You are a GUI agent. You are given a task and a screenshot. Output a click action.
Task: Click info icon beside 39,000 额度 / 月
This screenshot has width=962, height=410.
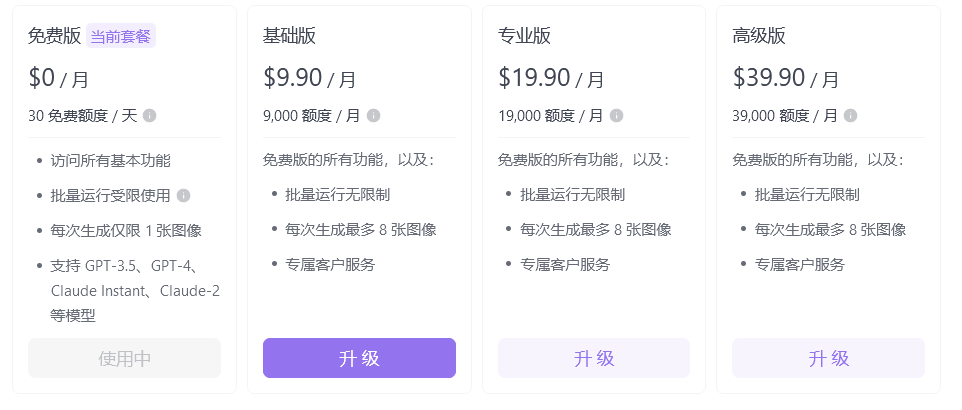[x=851, y=115]
